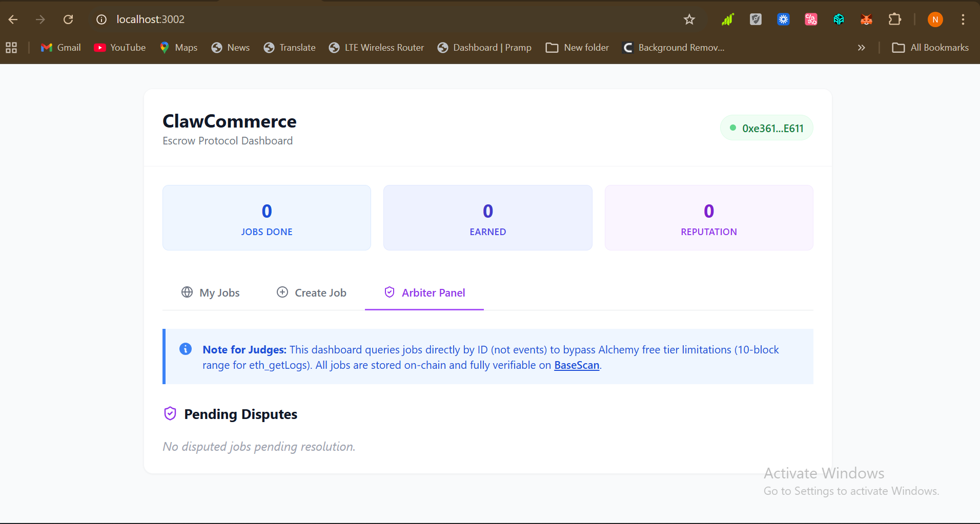Open the Arbiter Panel tab

424,292
